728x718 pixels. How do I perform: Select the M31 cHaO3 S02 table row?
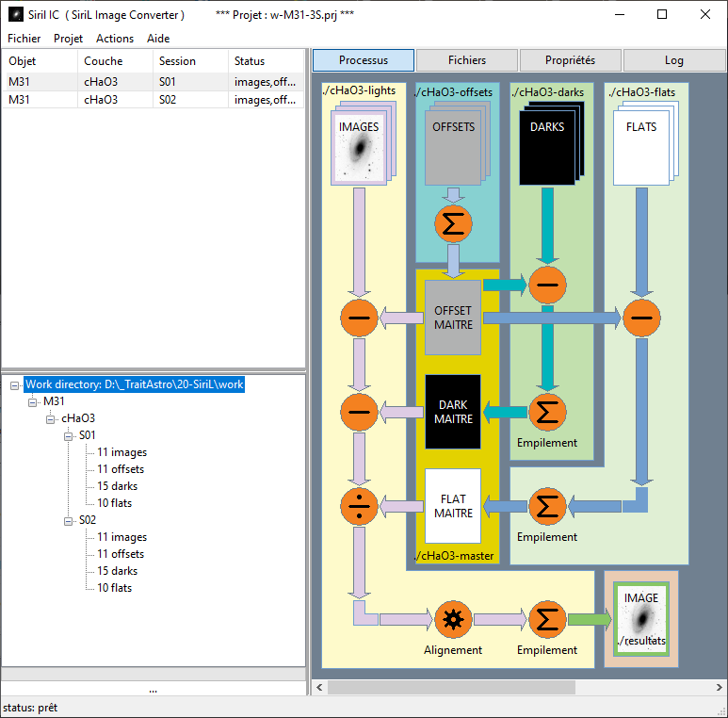[154, 99]
